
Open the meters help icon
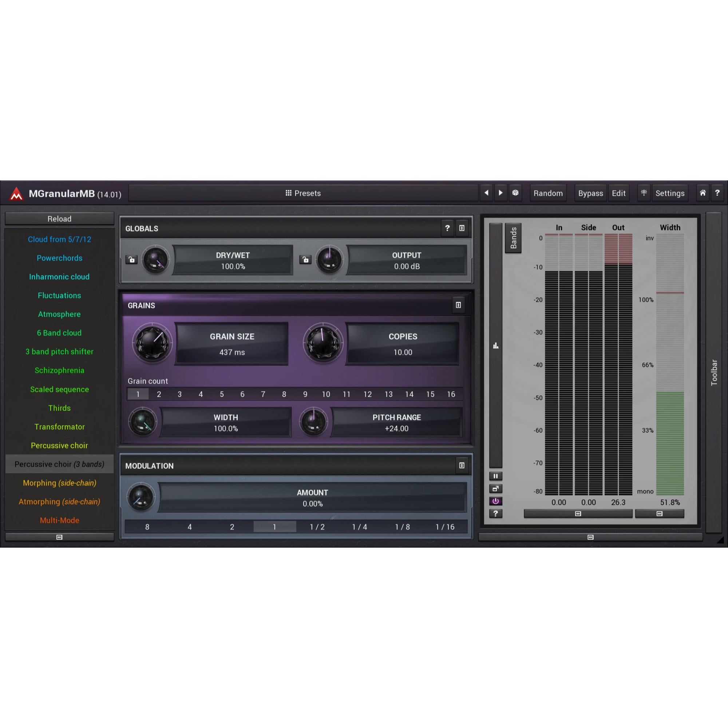coord(495,513)
